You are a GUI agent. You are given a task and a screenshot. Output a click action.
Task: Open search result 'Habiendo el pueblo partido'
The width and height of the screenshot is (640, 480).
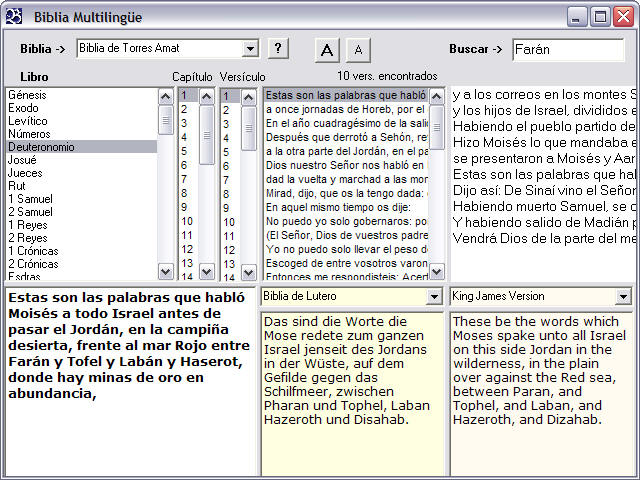tap(544, 127)
